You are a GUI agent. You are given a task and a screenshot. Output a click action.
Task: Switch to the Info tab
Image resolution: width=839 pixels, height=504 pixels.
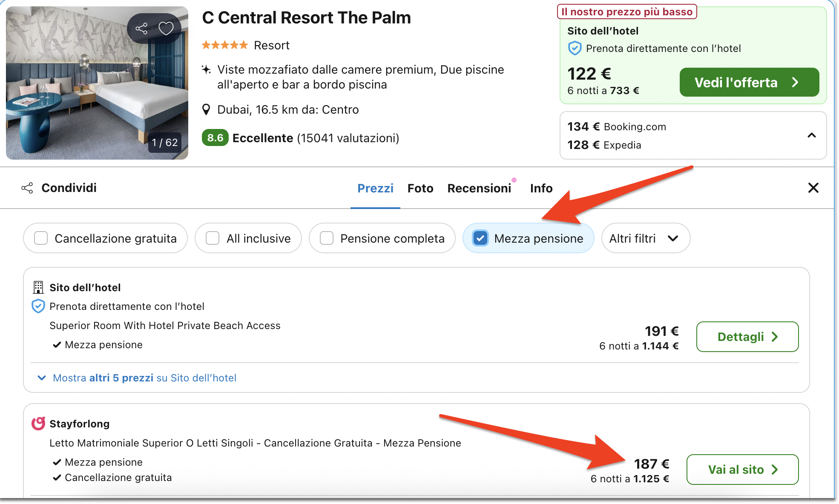(x=541, y=188)
